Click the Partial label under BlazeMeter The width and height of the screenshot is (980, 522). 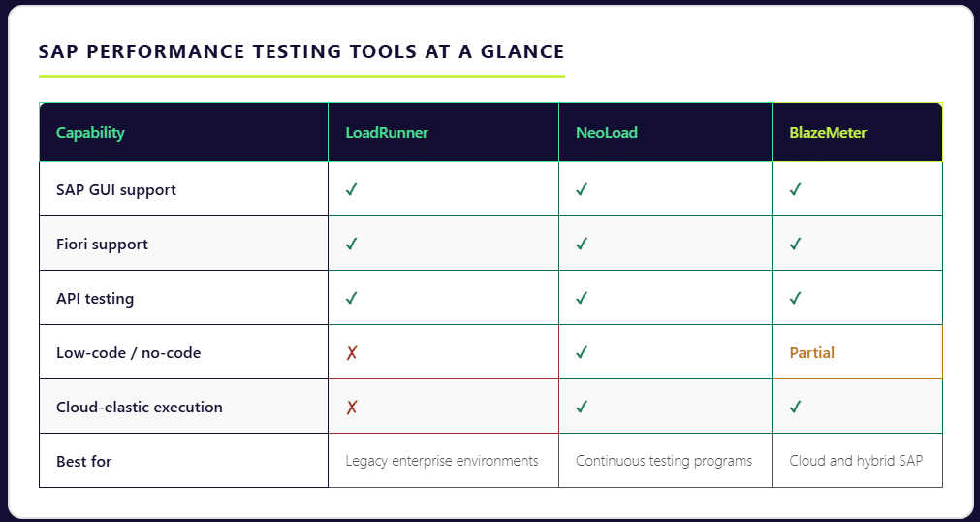(x=812, y=352)
